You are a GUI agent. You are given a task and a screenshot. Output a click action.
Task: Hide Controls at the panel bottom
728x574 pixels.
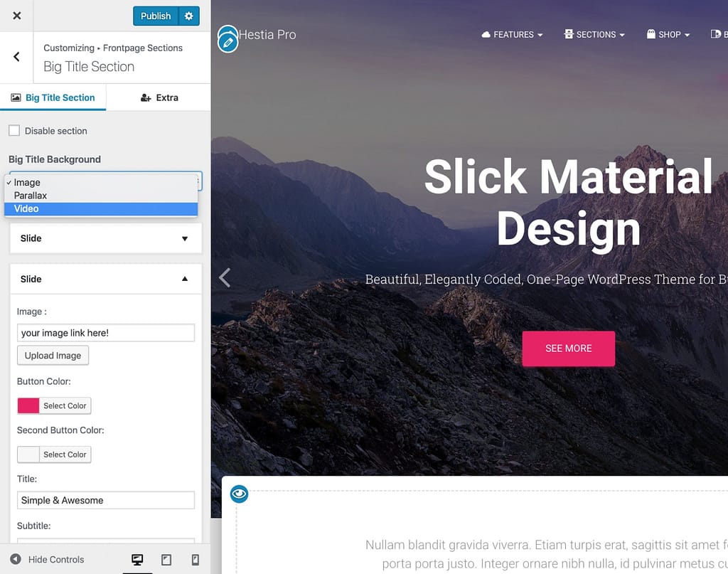pyautogui.click(x=48, y=560)
